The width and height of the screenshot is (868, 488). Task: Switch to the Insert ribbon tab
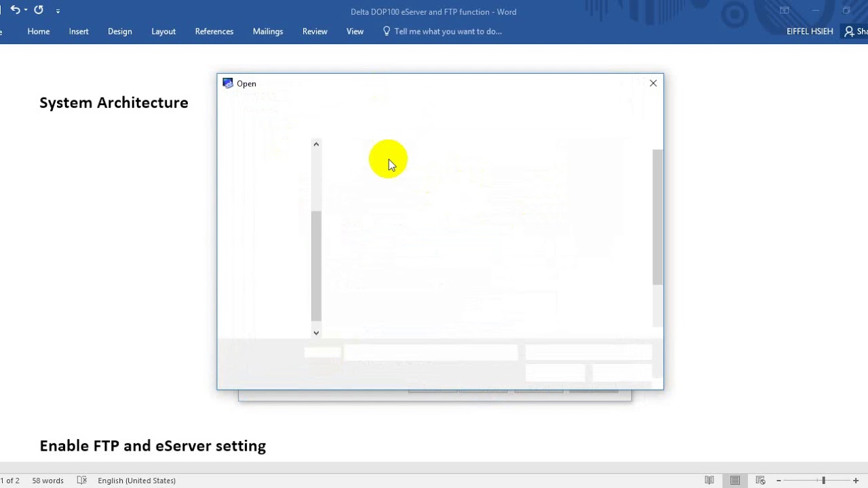click(79, 31)
